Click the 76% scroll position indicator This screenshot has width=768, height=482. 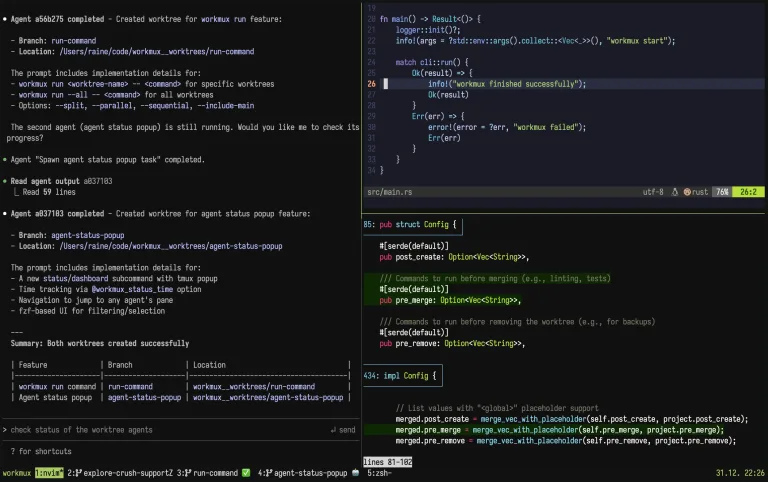(x=722, y=192)
